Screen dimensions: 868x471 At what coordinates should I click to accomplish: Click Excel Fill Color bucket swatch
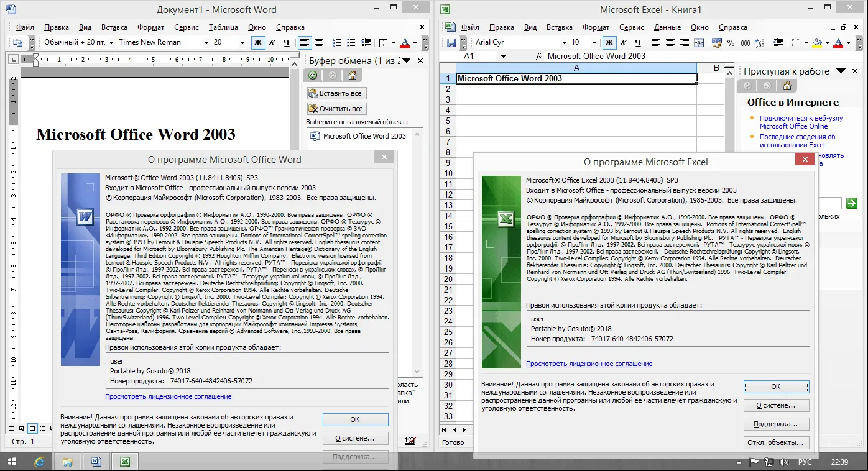[x=818, y=43]
